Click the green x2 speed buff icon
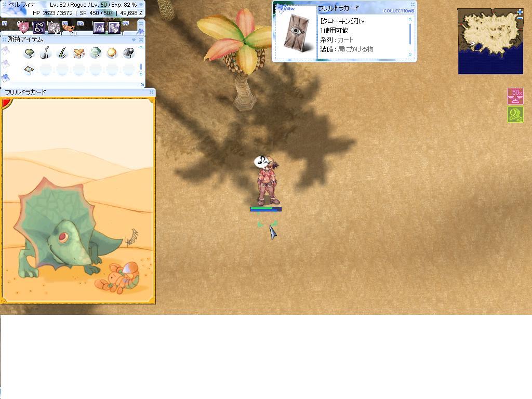The width and height of the screenshot is (532, 399). [515, 114]
